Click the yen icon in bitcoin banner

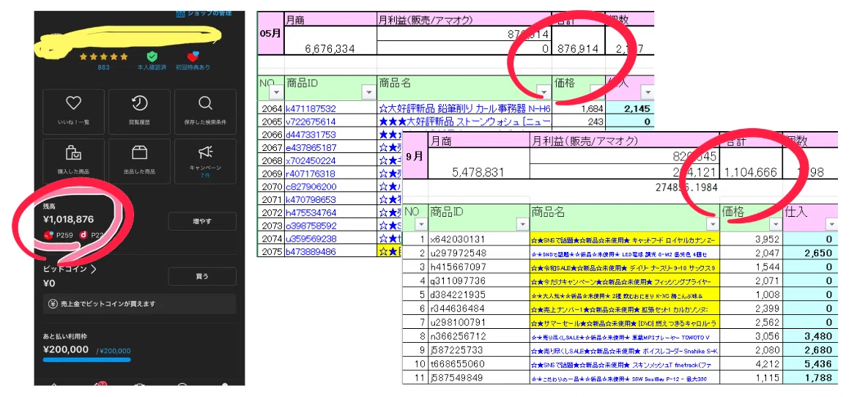(53, 304)
